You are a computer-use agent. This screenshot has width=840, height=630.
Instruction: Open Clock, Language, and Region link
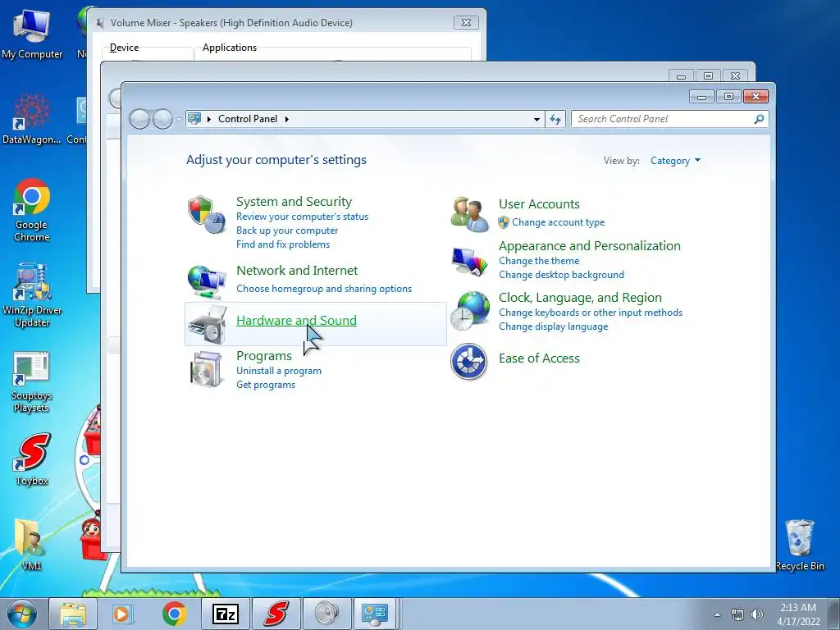click(x=580, y=297)
